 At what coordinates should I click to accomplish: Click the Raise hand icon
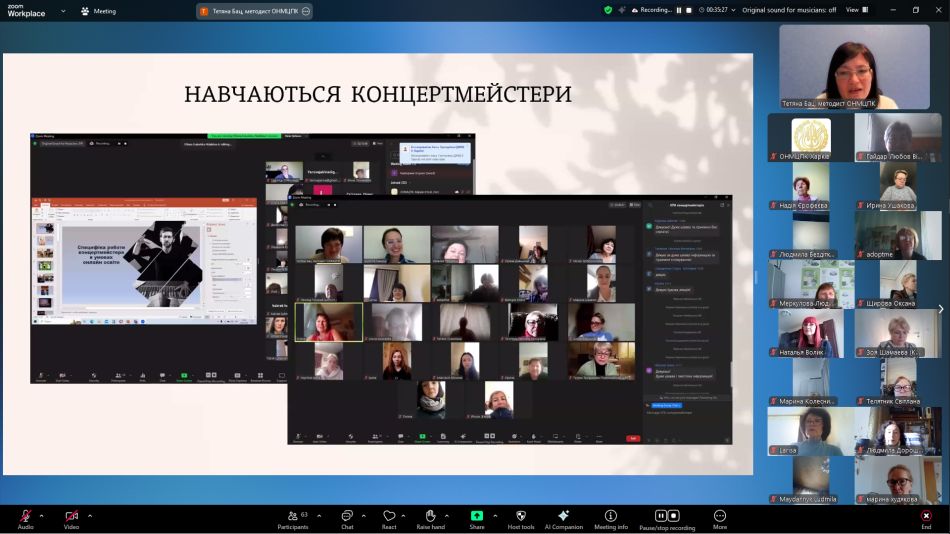pyautogui.click(x=430, y=516)
